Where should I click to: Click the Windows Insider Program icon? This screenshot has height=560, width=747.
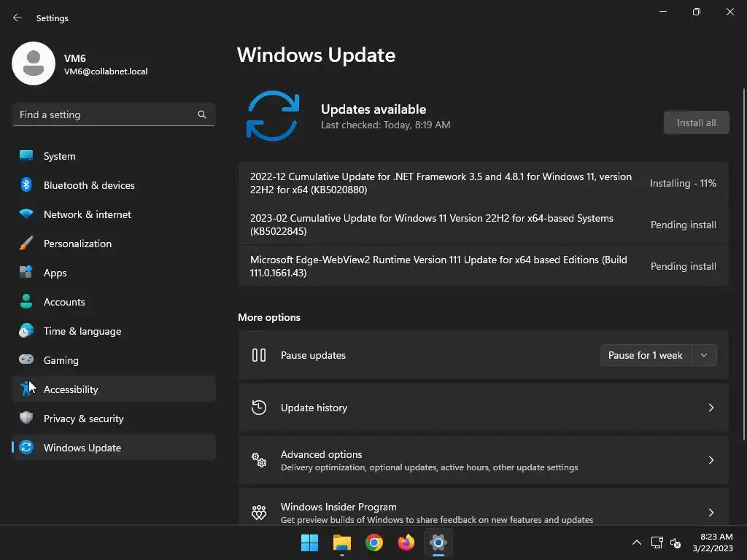pyautogui.click(x=259, y=513)
